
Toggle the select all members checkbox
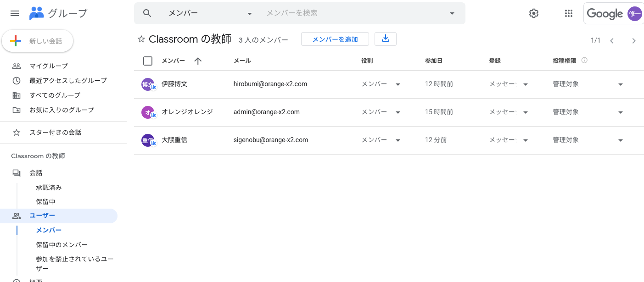click(148, 61)
